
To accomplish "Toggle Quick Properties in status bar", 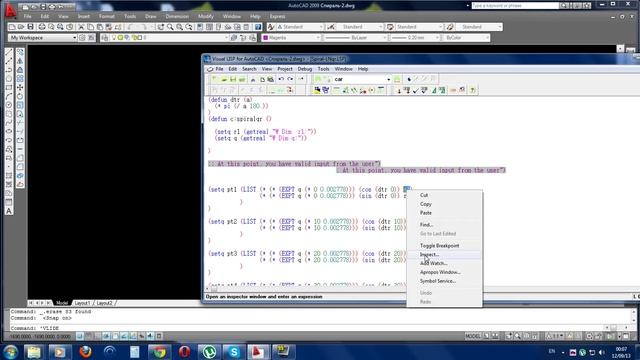I will pyautogui.click(x=159, y=336).
